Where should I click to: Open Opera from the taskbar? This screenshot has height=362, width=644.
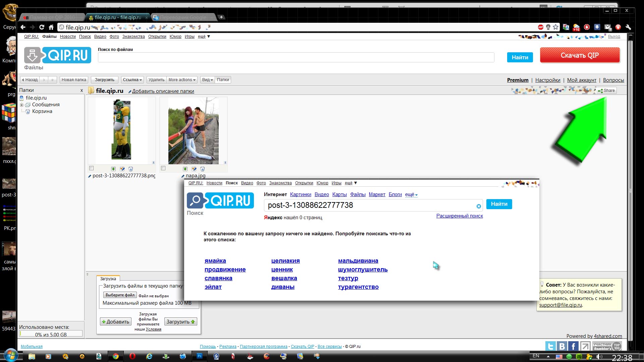click(132, 356)
